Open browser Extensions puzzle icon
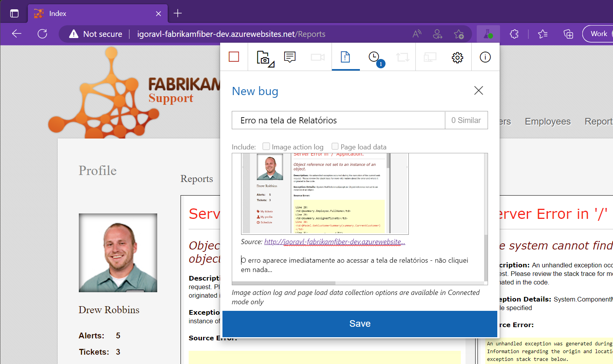The height and width of the screenshot is (364, 613). [x=514, y=34]
